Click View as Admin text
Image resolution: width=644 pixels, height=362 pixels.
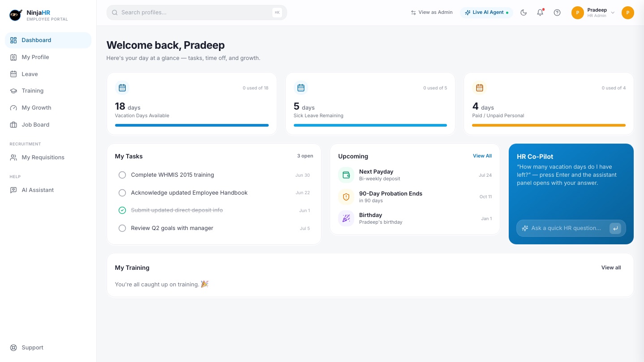tap(435, 13)
